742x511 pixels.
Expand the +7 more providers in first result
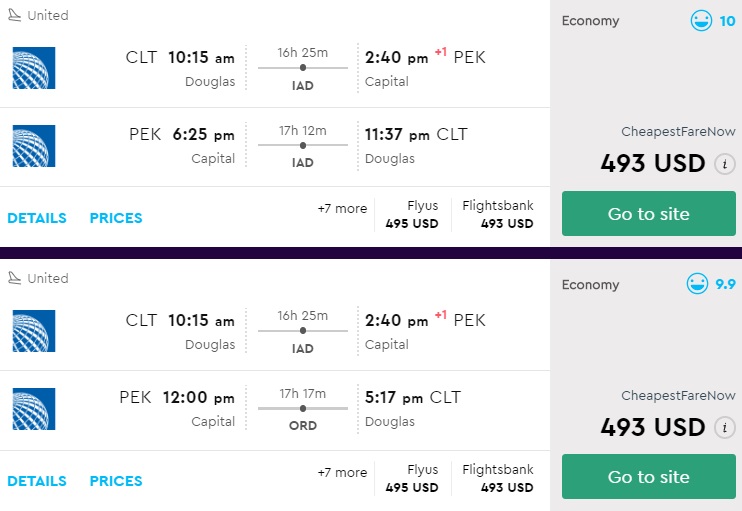(x=342, y=209)
